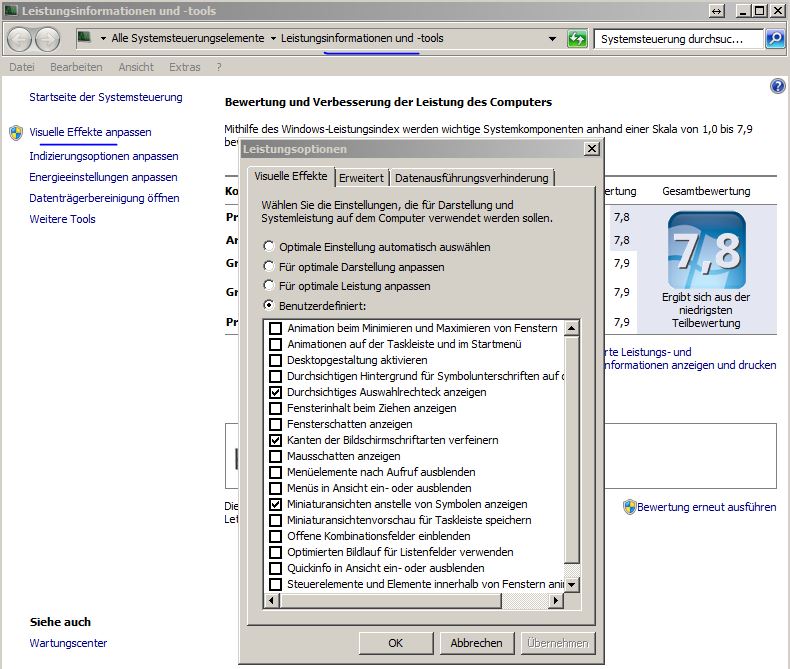Viewport: 790px width, 669px height.
Task: Enable Animation beim Minimieren und Maximieren
Action: 275,328
